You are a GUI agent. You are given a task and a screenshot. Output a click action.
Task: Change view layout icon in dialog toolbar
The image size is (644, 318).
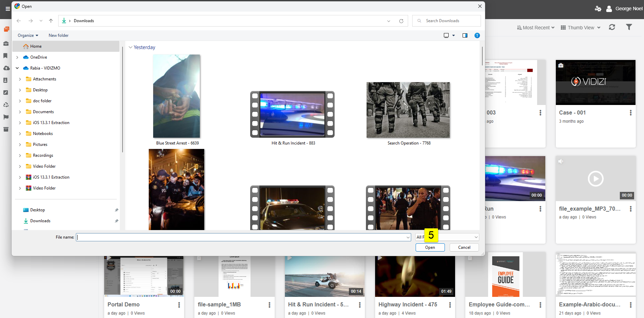446,35
